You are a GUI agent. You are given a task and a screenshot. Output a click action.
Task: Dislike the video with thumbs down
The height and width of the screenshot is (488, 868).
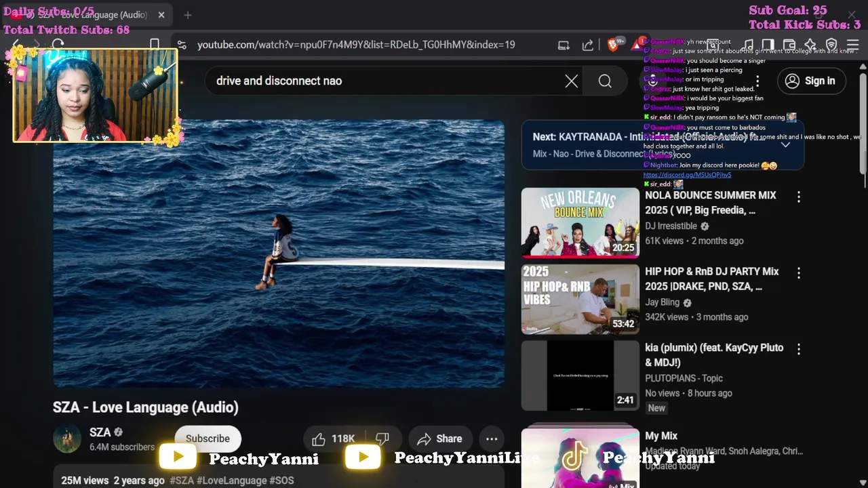(382, 439)
